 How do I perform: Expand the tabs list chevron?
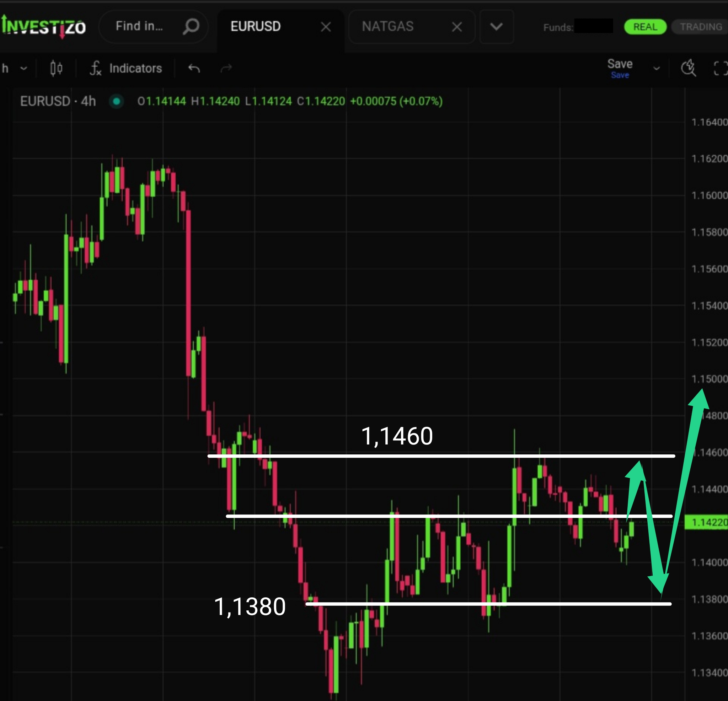[x=496, y=27]
